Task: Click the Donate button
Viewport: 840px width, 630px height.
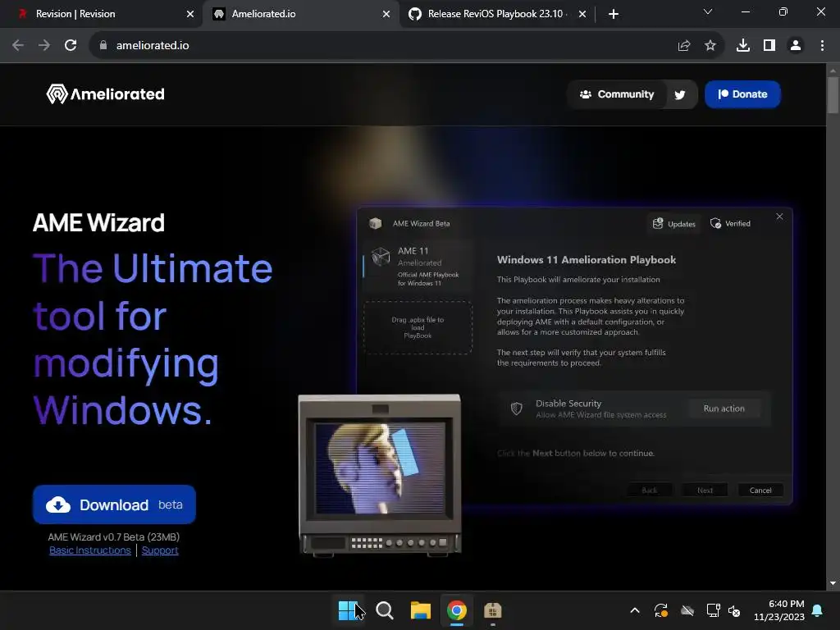Action: (742, 94)
